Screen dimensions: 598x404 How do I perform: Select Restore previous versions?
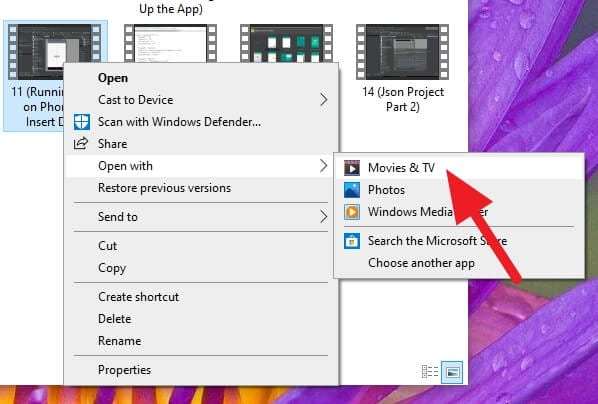click(164, 188)
